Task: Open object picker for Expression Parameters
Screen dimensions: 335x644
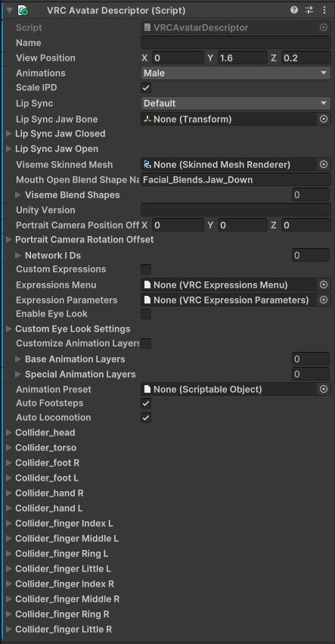Action: [324, 300]
